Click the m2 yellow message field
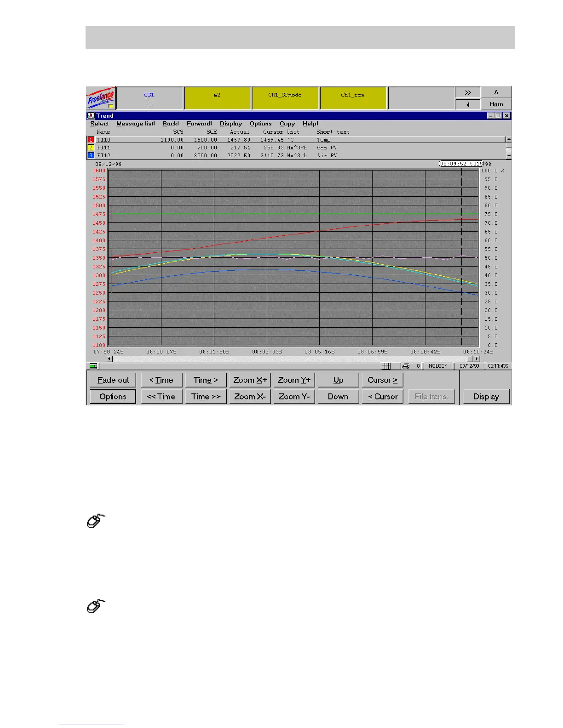Viewport: 563px width, 728px height. pos(217,98)
